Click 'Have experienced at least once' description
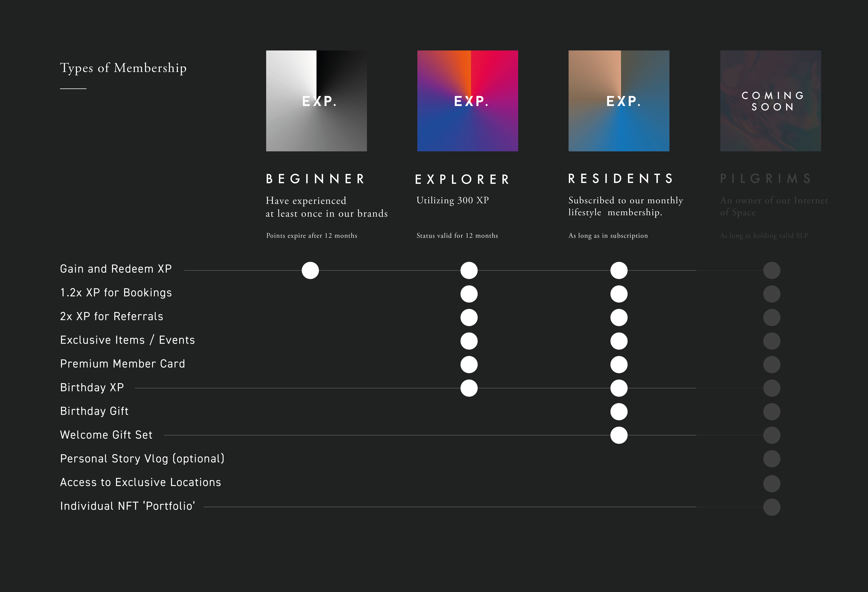The width and height of the screenshot is (868, 592). (327, 207)
